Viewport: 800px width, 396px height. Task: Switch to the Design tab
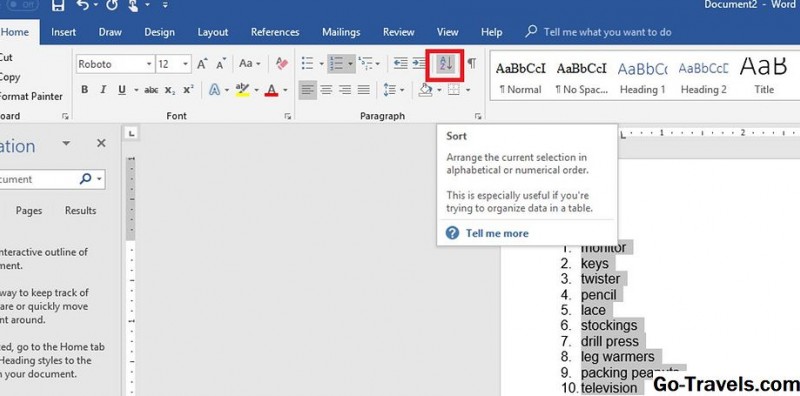[159, 32]
